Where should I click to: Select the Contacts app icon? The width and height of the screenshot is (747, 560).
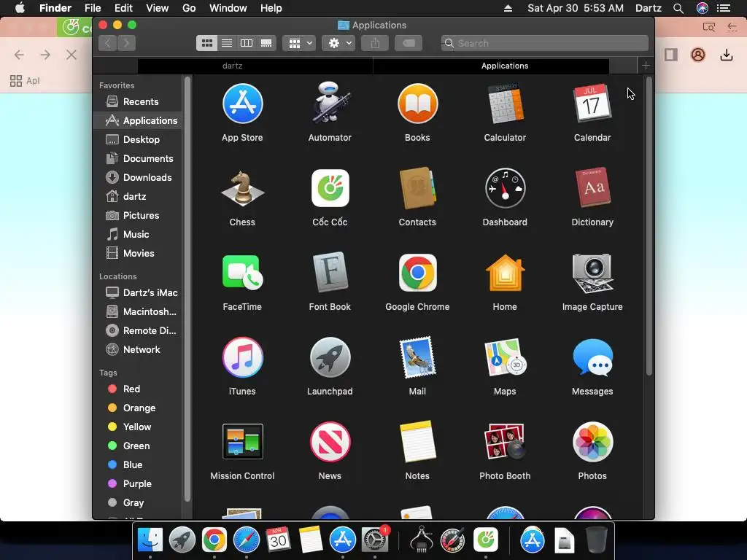pyautogui.click(x=417, y=188)
